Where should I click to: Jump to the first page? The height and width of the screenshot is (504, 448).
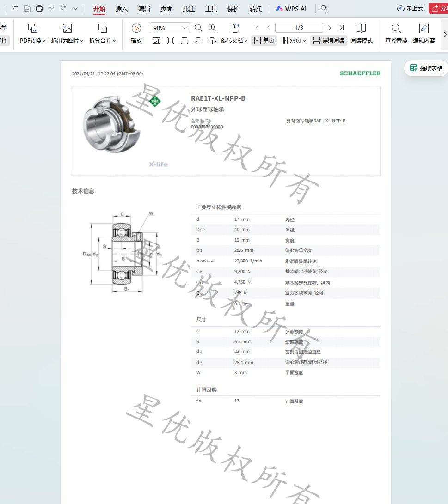pos(256,28)
